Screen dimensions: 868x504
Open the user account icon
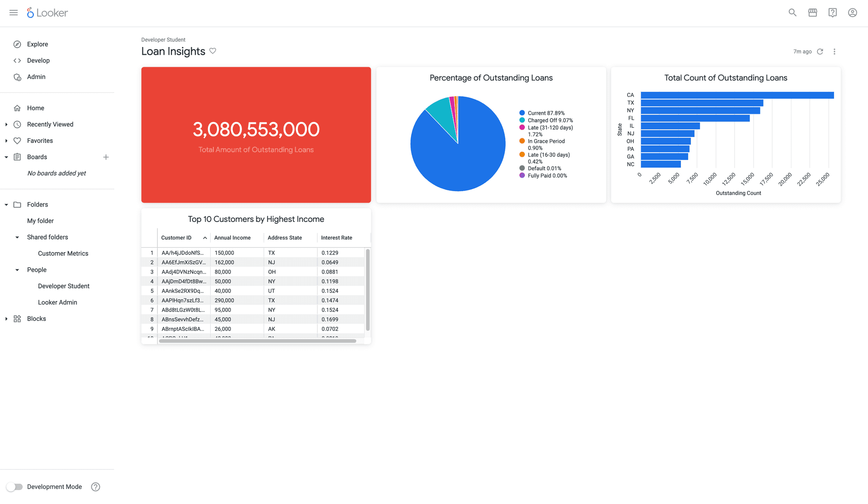(x=852, y=13)
